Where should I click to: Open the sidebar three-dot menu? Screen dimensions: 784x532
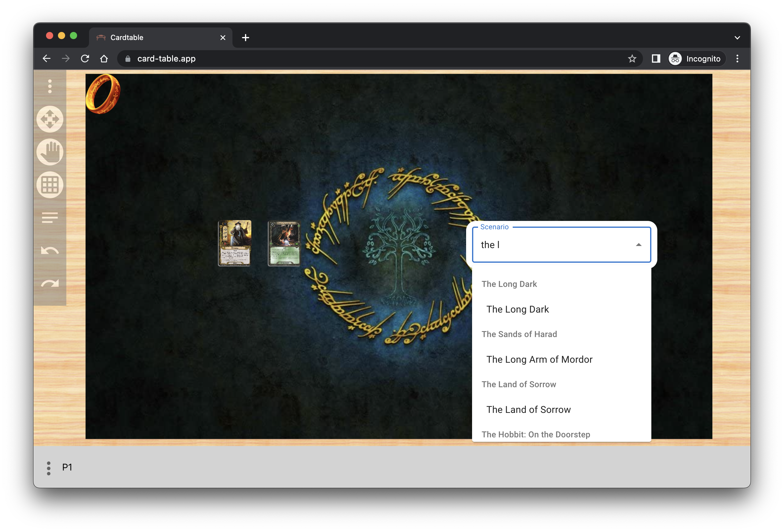click(50, 86)
